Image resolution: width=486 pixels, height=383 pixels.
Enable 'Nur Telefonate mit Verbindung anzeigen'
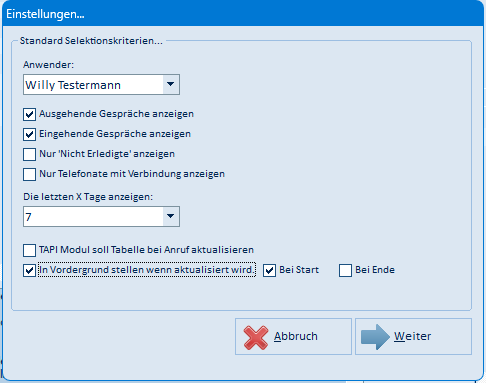coord(29,174)
